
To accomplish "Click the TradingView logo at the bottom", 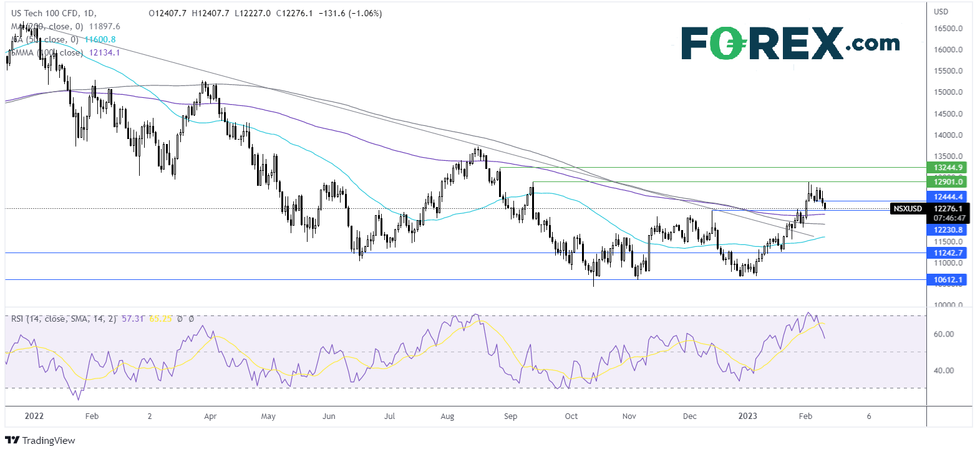I will click(40, 441).
